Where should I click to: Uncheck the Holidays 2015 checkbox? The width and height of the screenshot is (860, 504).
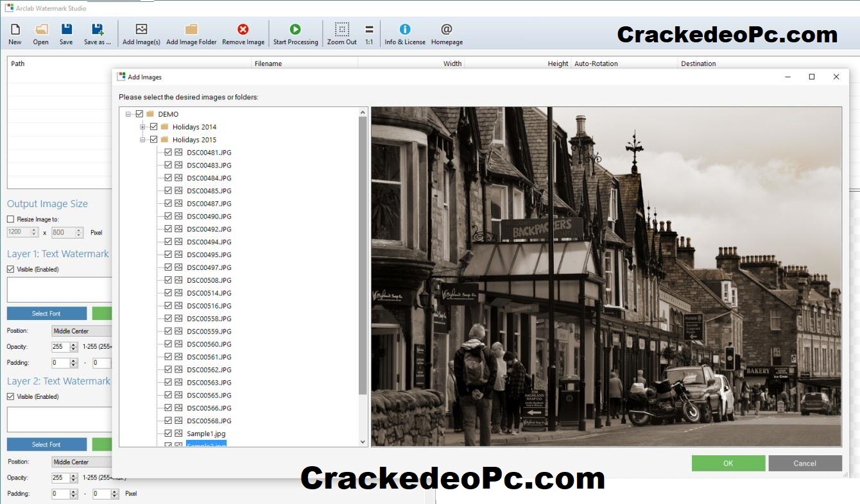[153, 140]
